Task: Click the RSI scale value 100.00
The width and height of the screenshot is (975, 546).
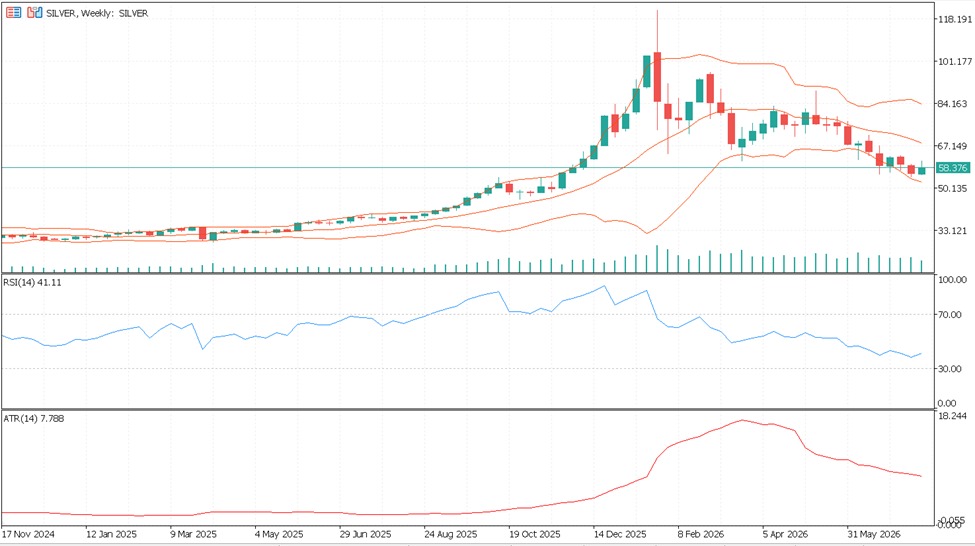Action: (952, 280)
